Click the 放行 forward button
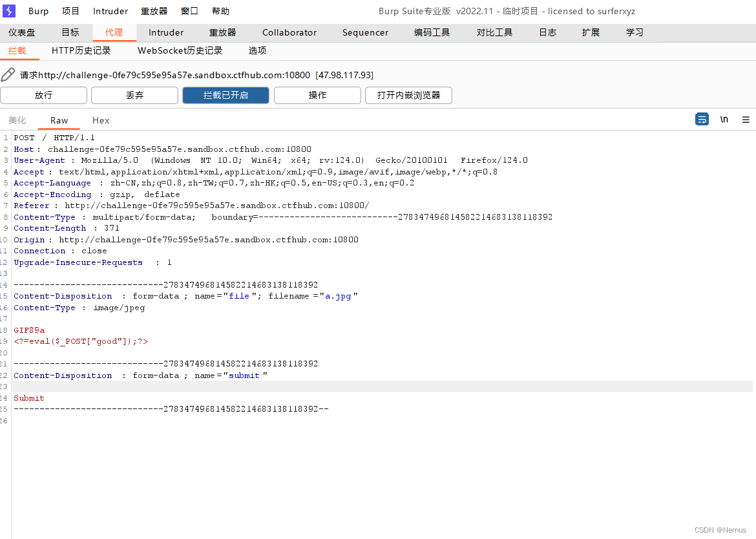The width and height of the screenshot is (756, 539). [x=43, y=95]
